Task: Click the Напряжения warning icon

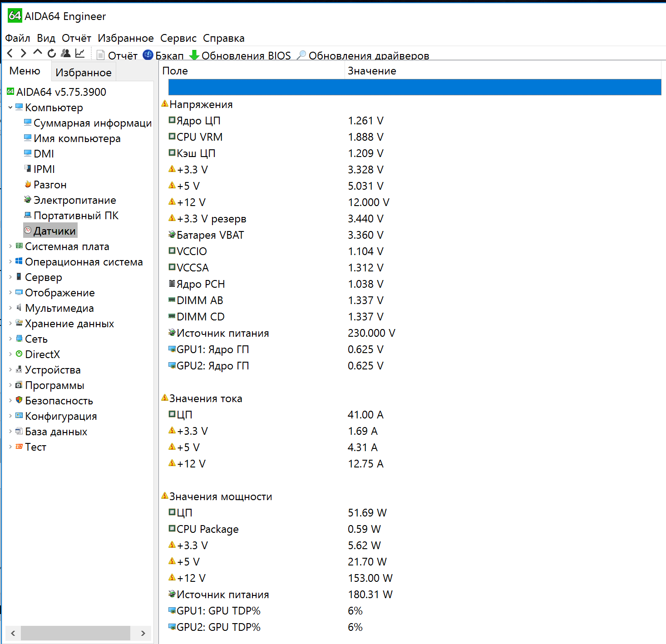Action: [165, 104]
